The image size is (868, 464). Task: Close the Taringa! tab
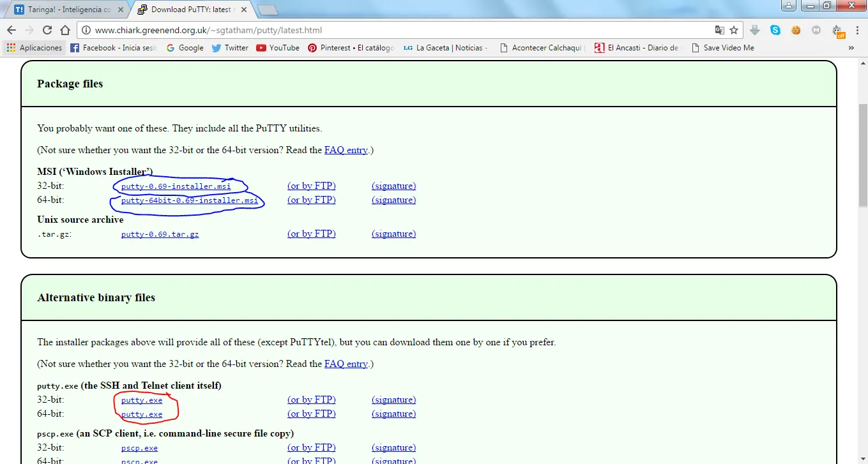coord(121,10)
